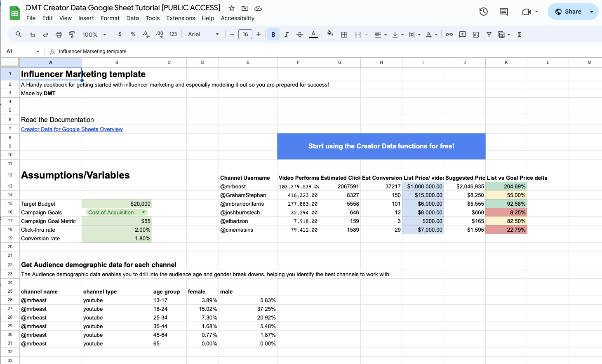
Task: Click Start using the Creator Data functions link
Action: coord(381,146)
